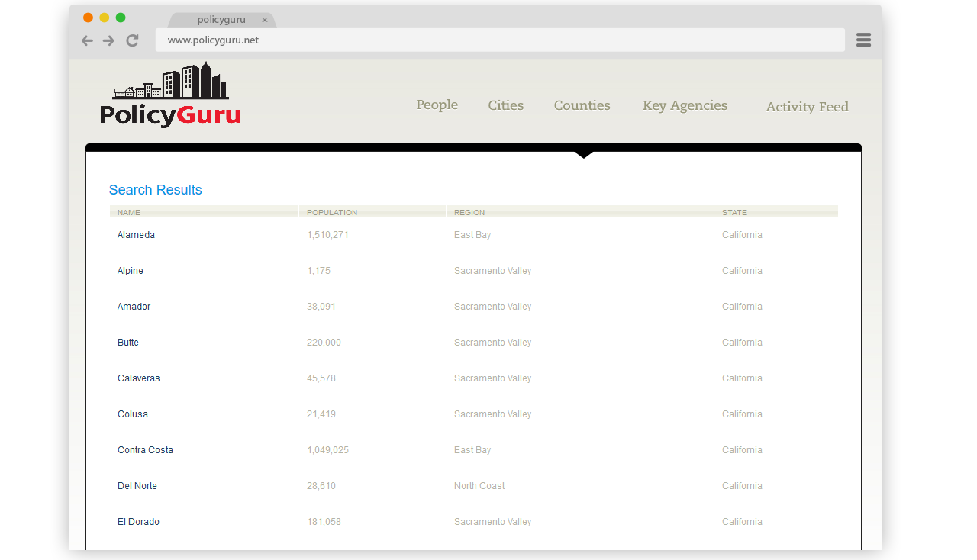Select the policyguru browser tab
This screenshot has height=560, width=977.
(x=221, y=20)
